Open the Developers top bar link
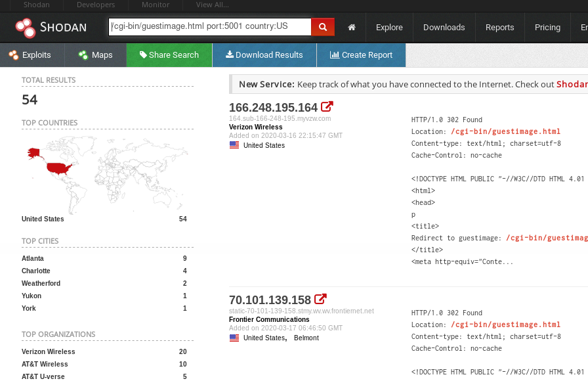The image size is (588, 381). (96, 5)
